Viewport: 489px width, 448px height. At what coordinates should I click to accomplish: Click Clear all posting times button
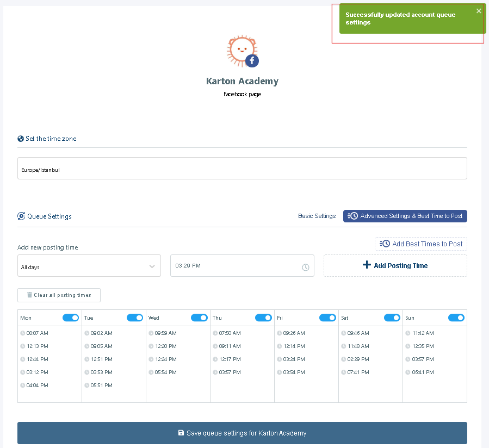coord(59,295)
